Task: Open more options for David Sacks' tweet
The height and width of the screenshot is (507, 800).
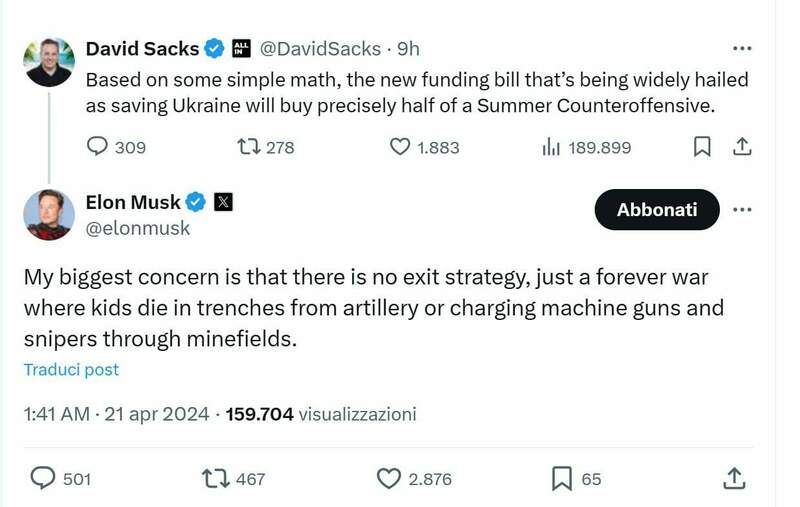Action: [x=741, y=48]
